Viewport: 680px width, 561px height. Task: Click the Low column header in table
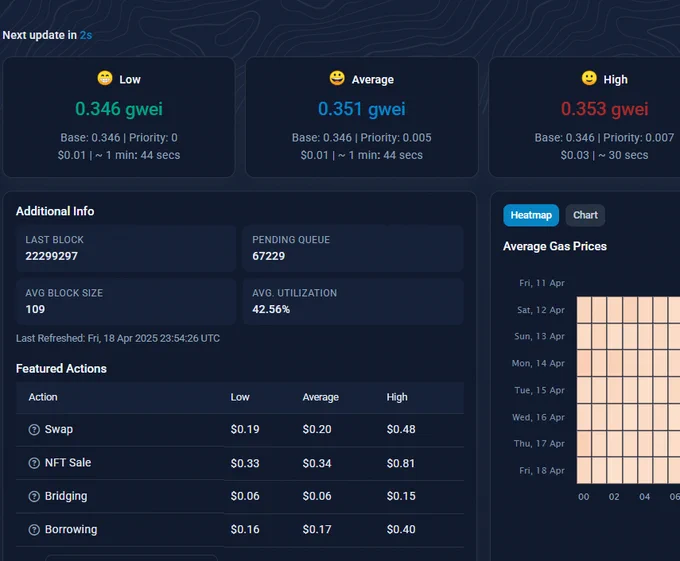click(x=240, y=397)
